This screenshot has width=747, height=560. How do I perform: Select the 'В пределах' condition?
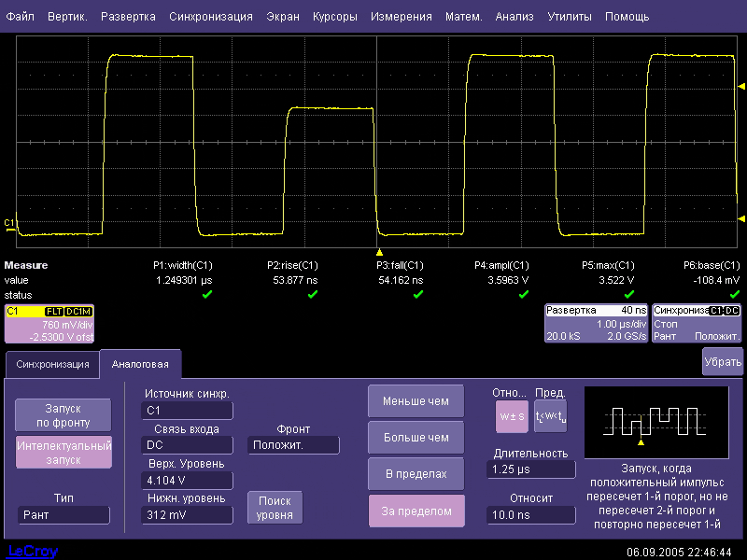coord(416,474)
